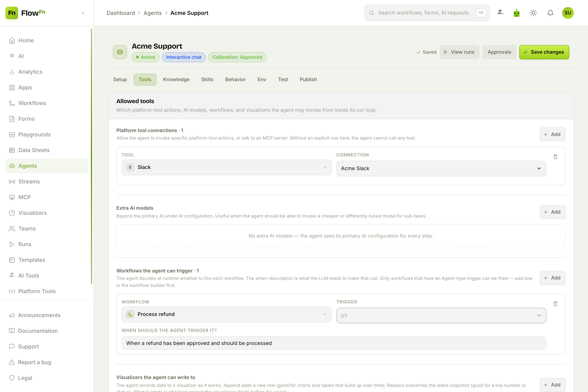Click View runs button
The image size is (588, 392).
click(459, 52)
